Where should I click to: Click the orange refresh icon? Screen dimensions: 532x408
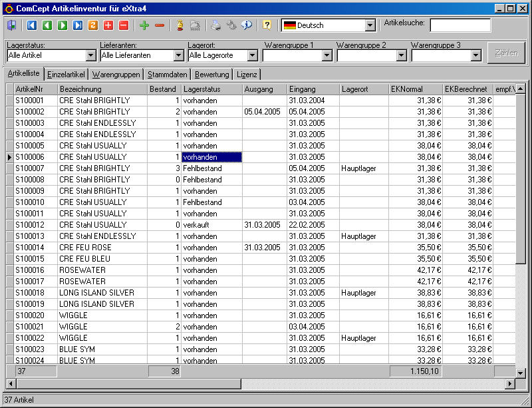pyautogui.click(x=93, y=25)
